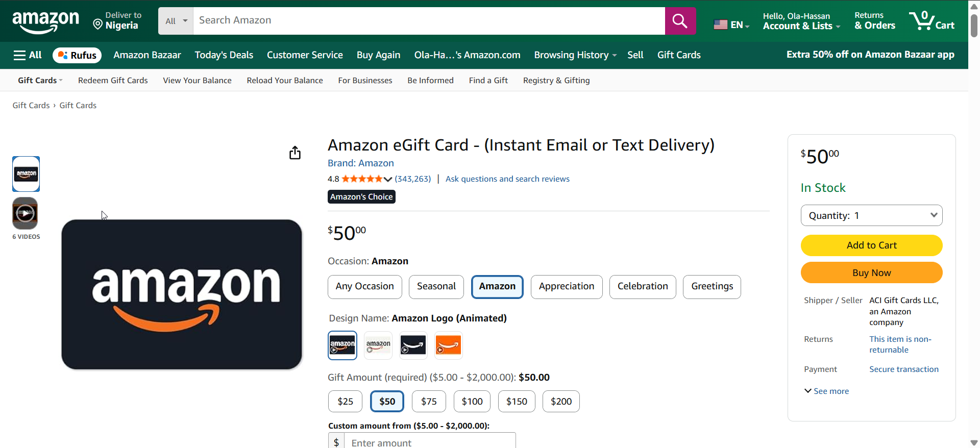
Task: Go to Redeem Gift Cards tab
Action: click(113, 81)
